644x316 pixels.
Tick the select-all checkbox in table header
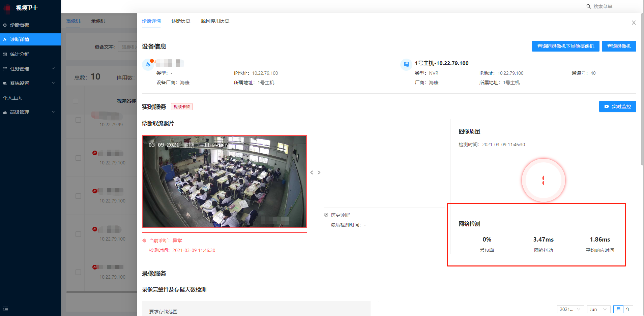pyautogui.click(x=76, y=101)
